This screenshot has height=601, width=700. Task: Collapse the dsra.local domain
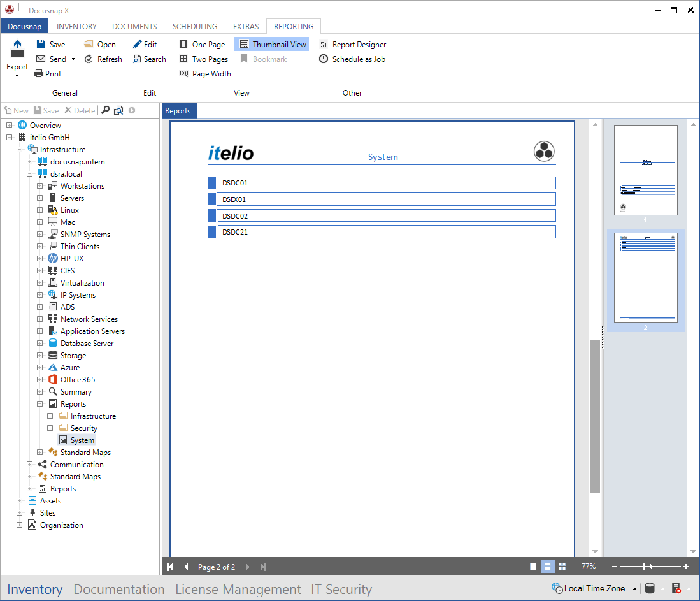(29, 173)
